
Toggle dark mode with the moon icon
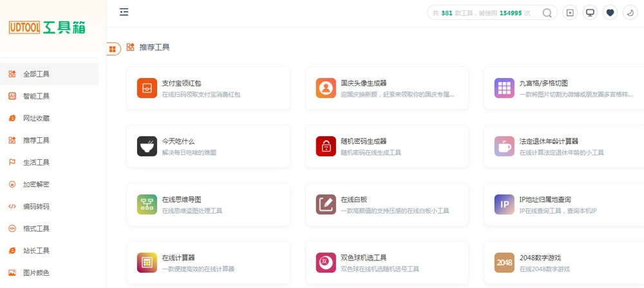click(x=630, y=13)
